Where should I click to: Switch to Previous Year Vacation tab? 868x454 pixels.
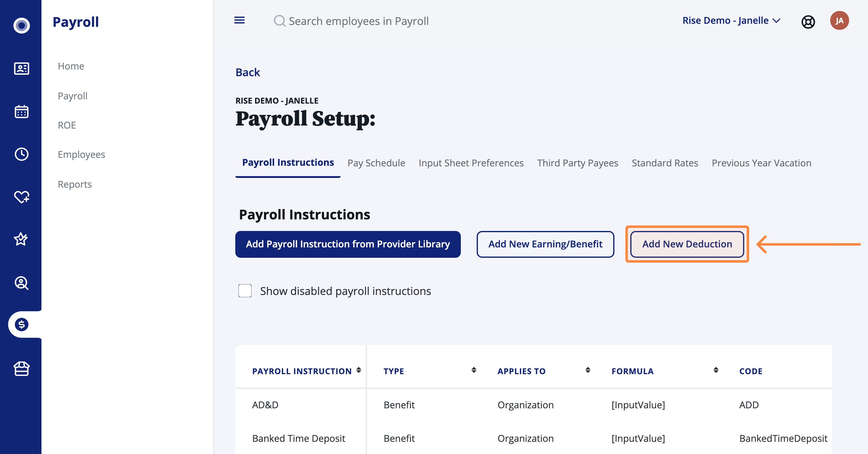(x=761, y=163)
